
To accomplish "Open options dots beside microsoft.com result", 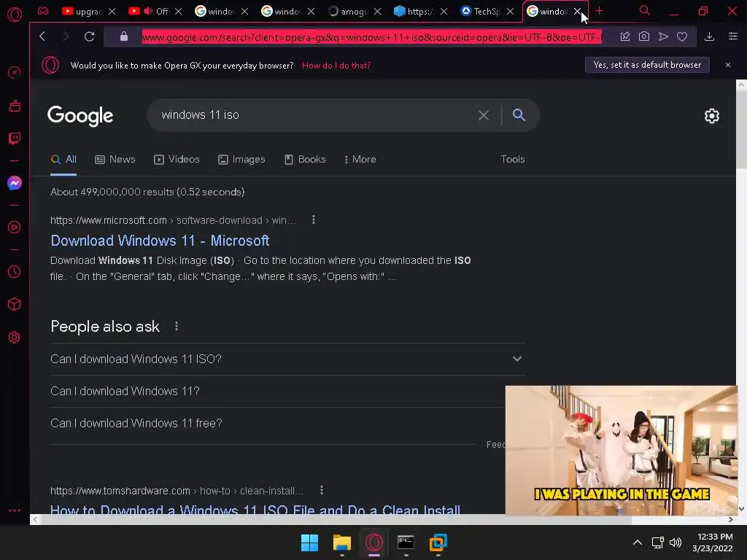I will (314, 219).
